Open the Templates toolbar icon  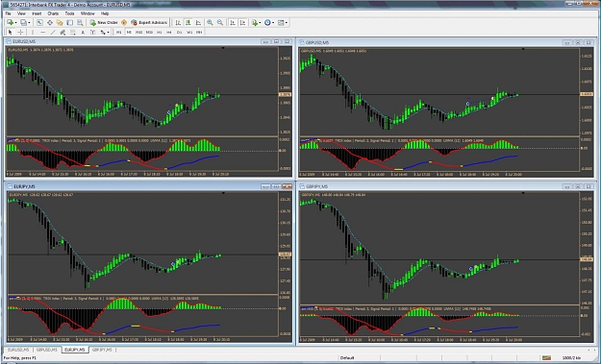click(281, 23)
